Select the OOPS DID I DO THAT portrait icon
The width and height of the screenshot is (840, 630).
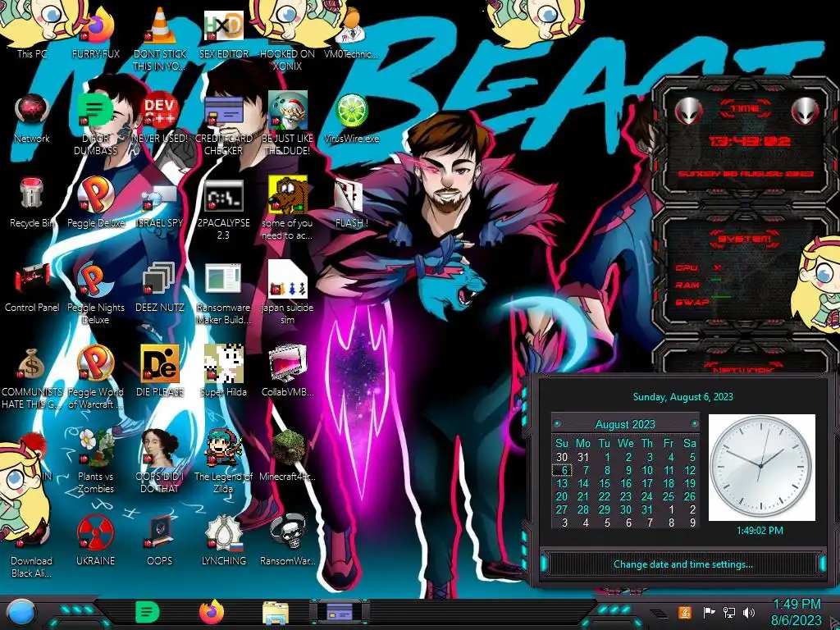tap(160, 462)
